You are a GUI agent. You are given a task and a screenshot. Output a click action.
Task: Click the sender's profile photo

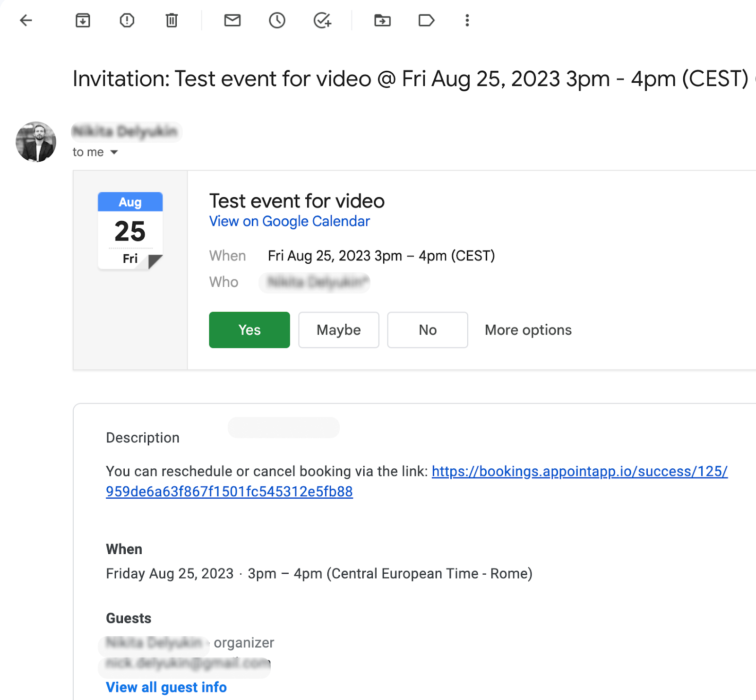coord(36,142)
